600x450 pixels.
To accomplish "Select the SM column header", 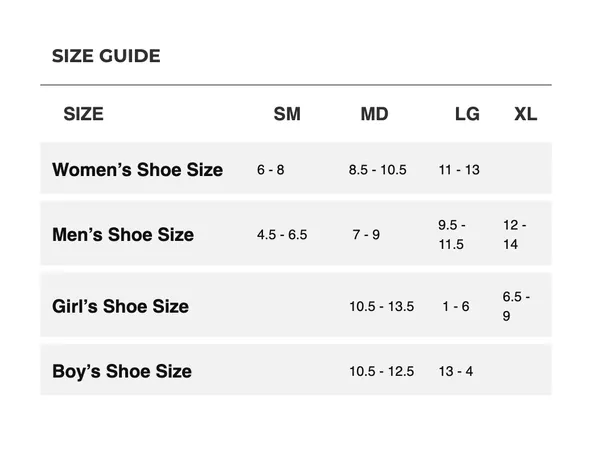I will coord(287,114).
